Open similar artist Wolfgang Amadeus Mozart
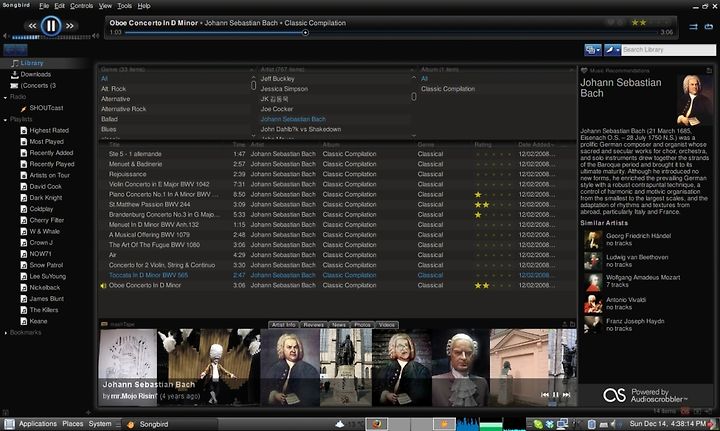 click(643, 278)
